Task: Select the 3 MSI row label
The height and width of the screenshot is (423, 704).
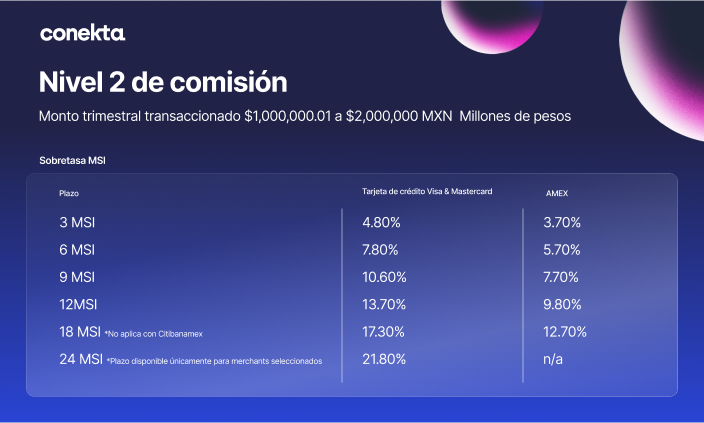Action: coord(77,222)
